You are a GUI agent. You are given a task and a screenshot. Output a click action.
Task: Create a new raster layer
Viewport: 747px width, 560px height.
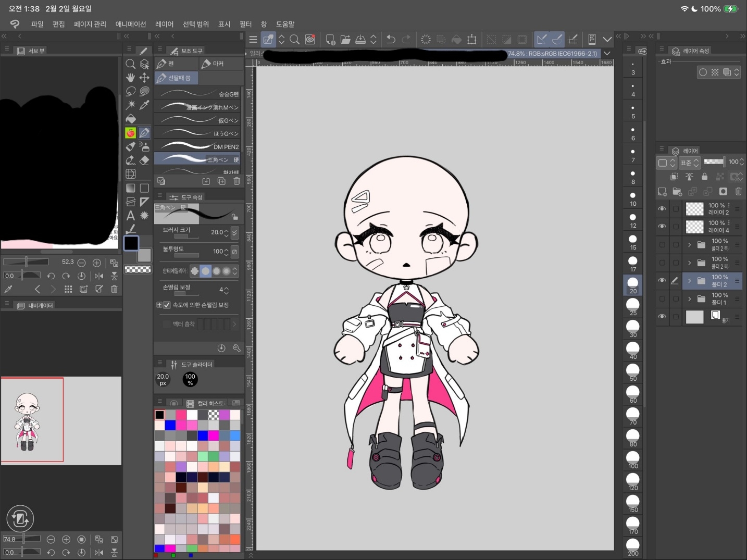click(662, 192)
